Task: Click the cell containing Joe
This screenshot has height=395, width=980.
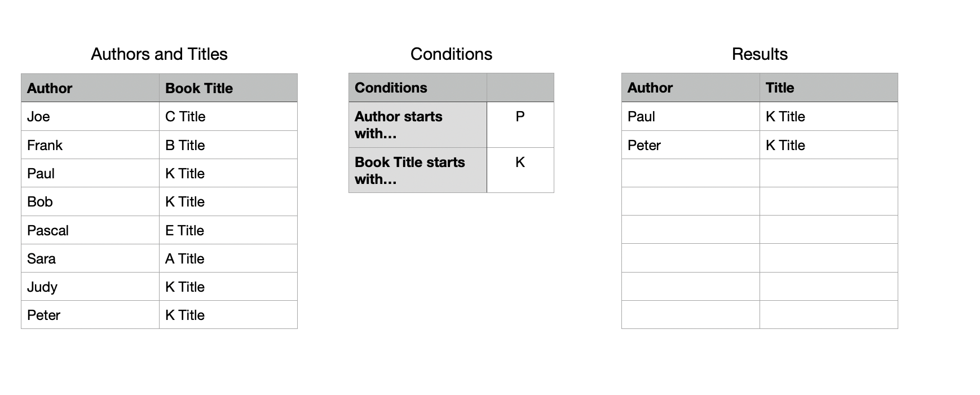Action: click(x=90, y=117)
